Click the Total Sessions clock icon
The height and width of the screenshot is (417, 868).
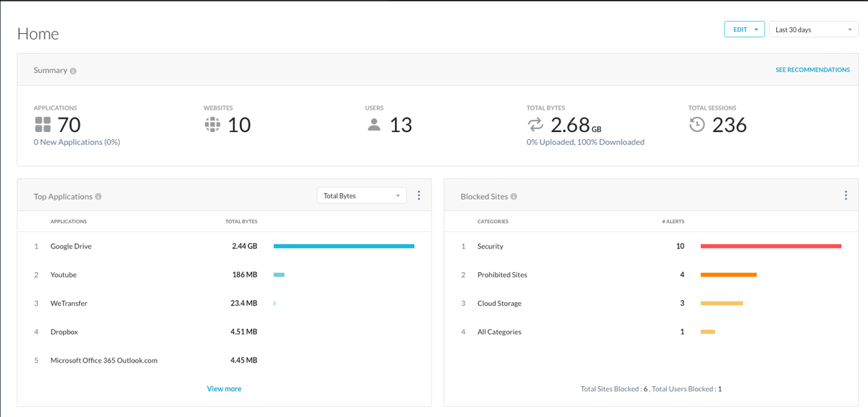click(x=696, y=125)
